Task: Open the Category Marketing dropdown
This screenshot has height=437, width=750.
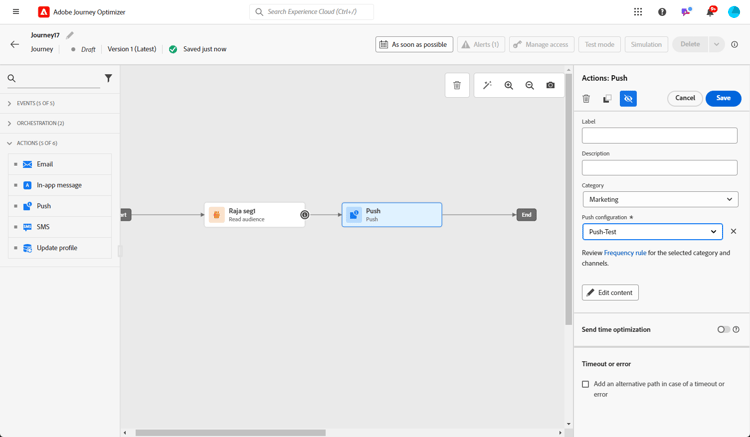Action: [x=660, y=199]
